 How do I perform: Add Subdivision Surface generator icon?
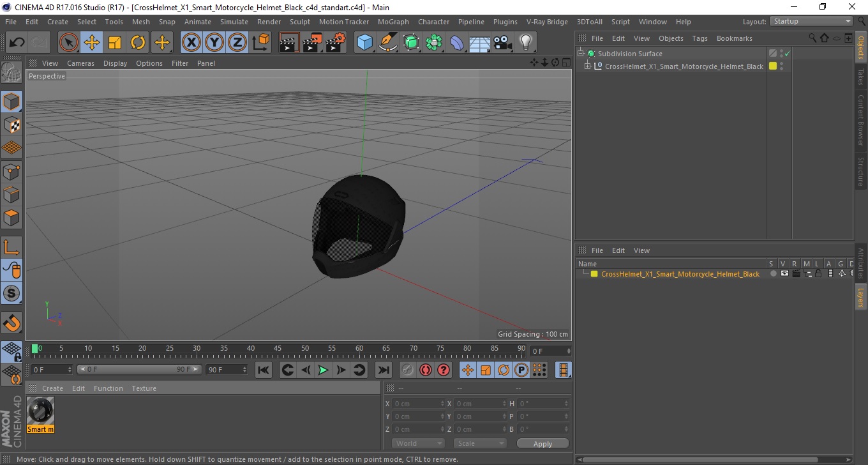[x=411, y=43]
